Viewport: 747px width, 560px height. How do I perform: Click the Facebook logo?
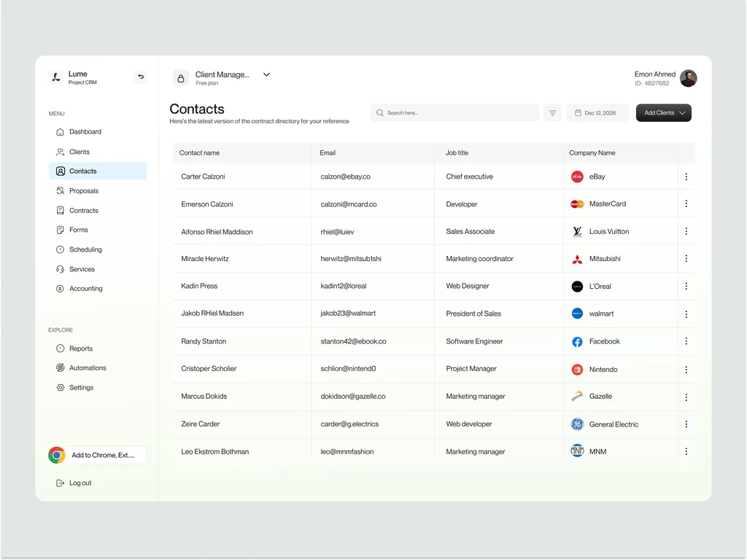[x=577, y=342]
